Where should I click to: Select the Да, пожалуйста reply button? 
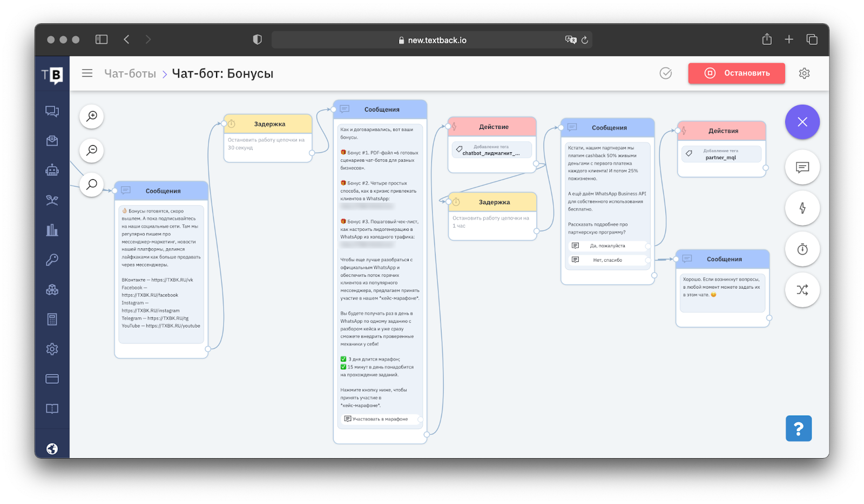tap(607, 246)
